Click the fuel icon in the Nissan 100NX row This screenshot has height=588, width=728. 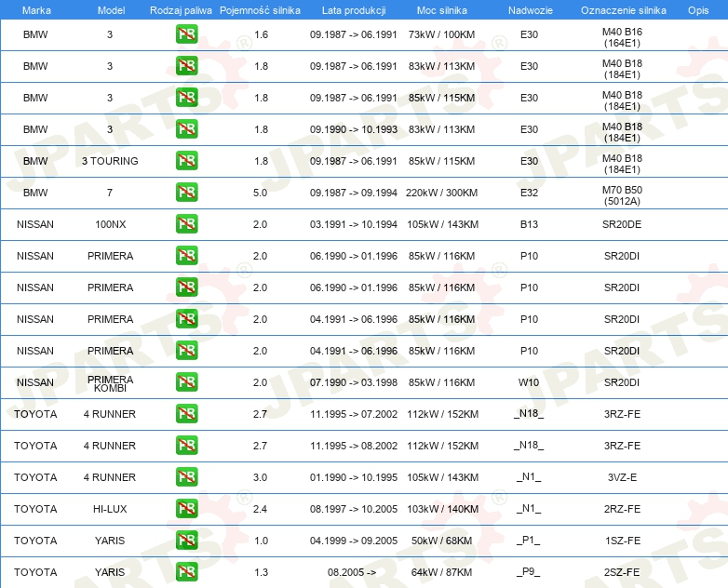click(x=186, y=223)
